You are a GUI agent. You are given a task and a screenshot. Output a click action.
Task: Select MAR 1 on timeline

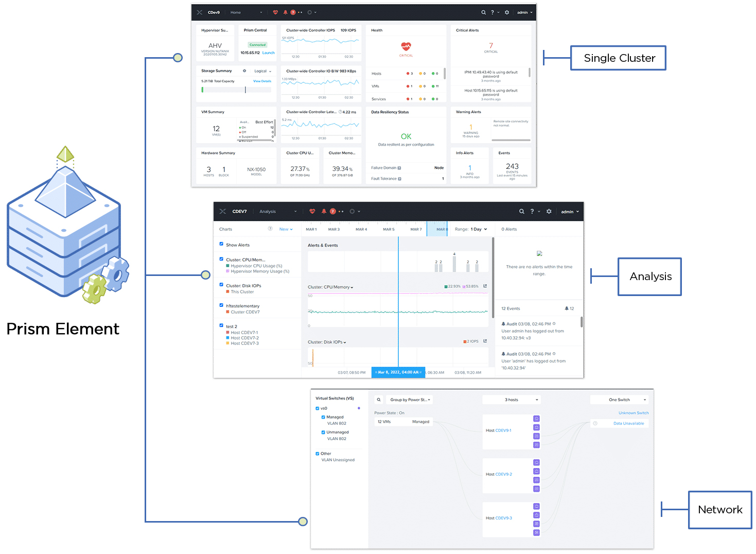click(311, 229)
